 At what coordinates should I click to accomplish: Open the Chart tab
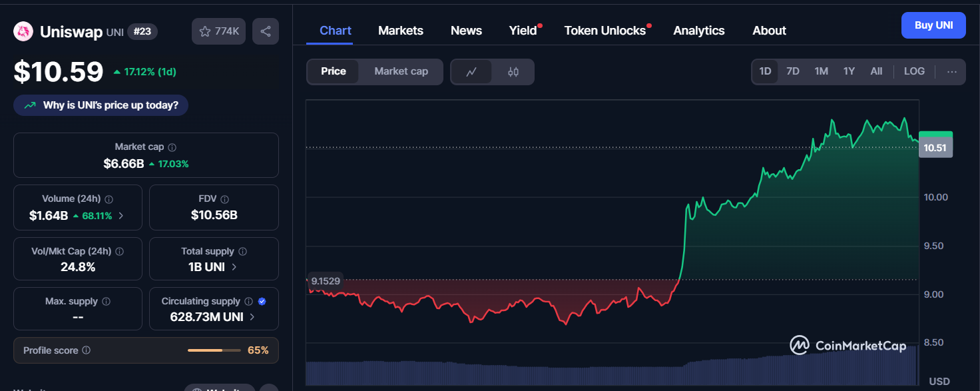[x=336, y=31]
